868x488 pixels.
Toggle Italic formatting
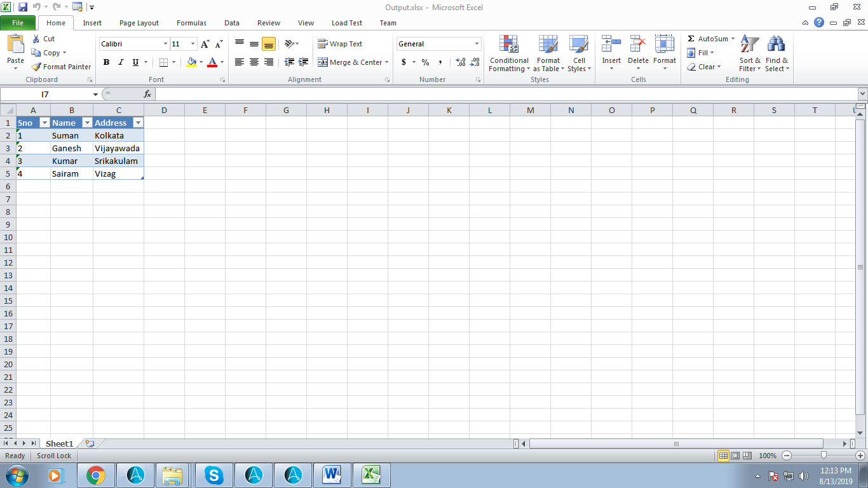pos(121,62)
